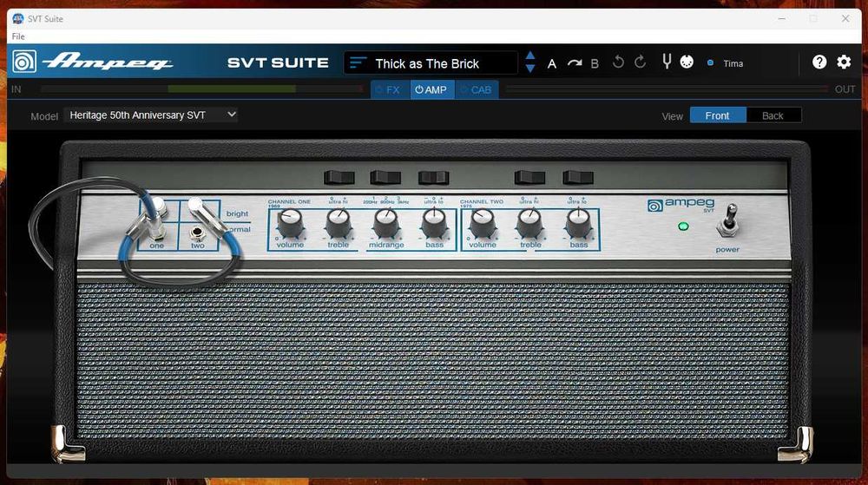
Task: Click the SVT Suite window title icon
Action: [x=18, y=18]
